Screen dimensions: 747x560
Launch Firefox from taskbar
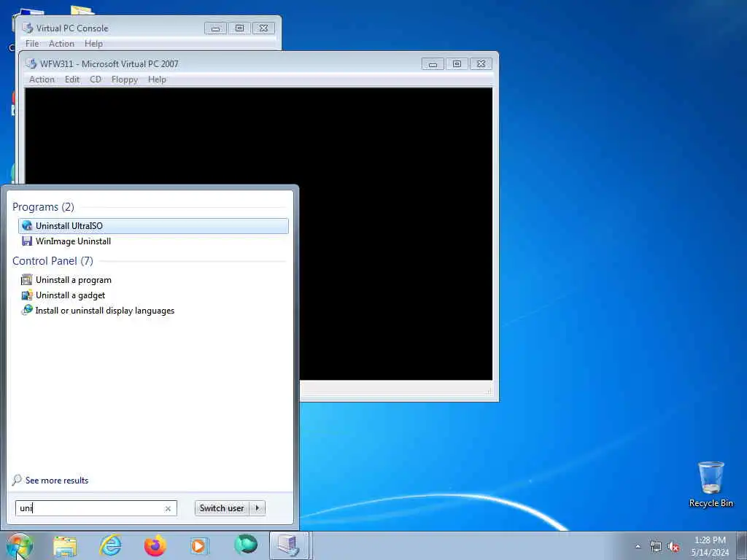(x=155, y=545)
